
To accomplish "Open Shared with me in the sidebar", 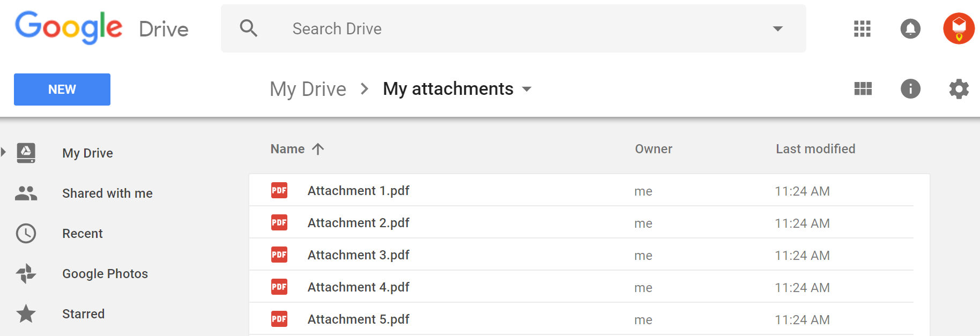I will click(x=107, y=193).
